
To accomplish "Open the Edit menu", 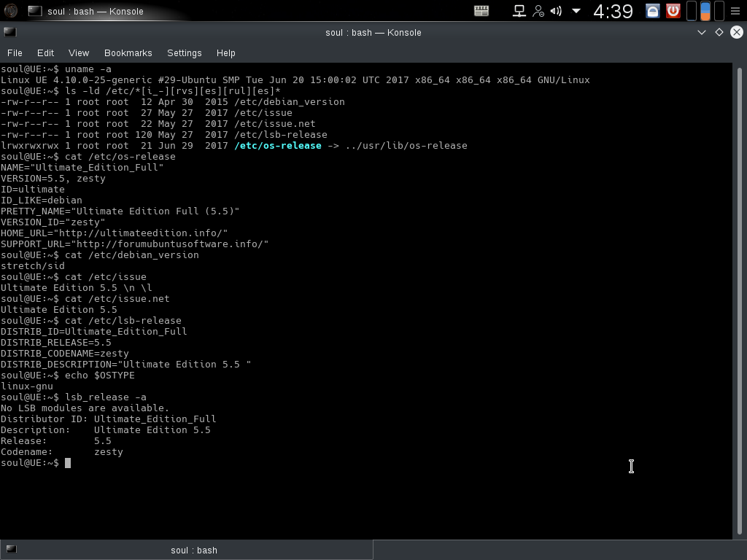I will click(x=45, y=52).
